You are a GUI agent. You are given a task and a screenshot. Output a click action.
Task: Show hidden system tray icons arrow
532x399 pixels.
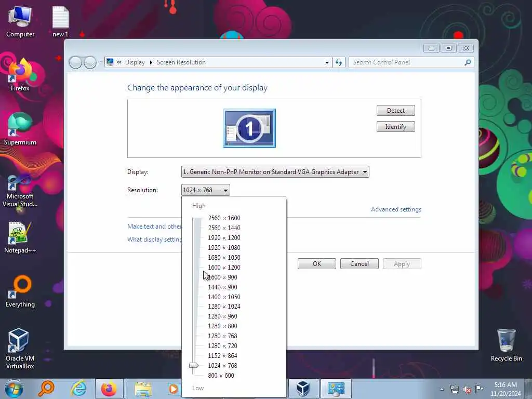(x=442, y=389)
